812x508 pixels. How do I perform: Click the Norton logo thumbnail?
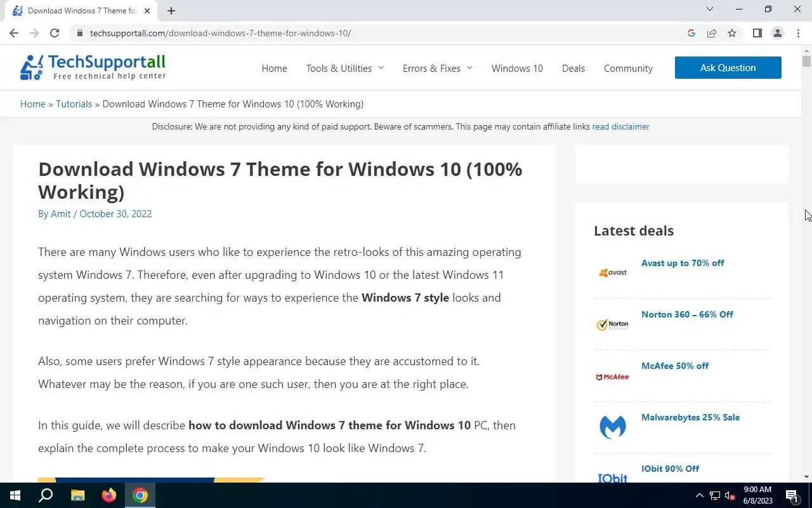point(613,324)
